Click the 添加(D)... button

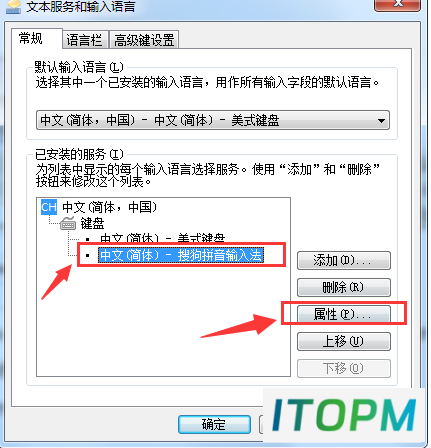344,260
